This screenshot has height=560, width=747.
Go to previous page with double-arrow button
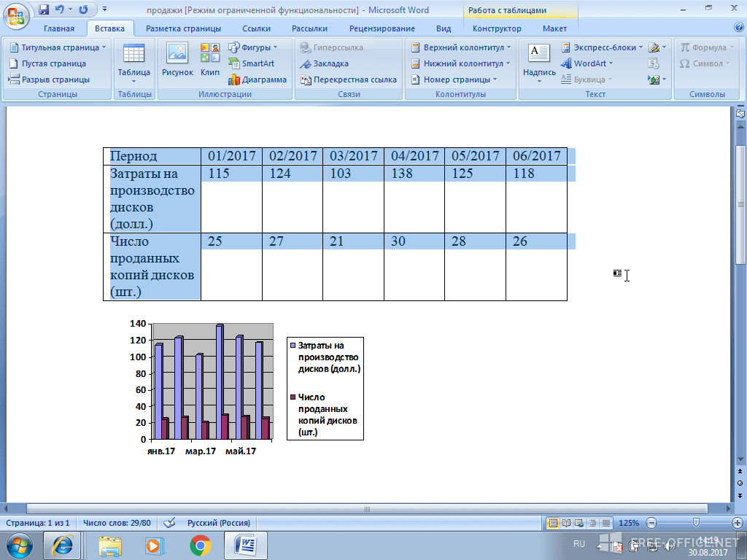coord(740,472)
